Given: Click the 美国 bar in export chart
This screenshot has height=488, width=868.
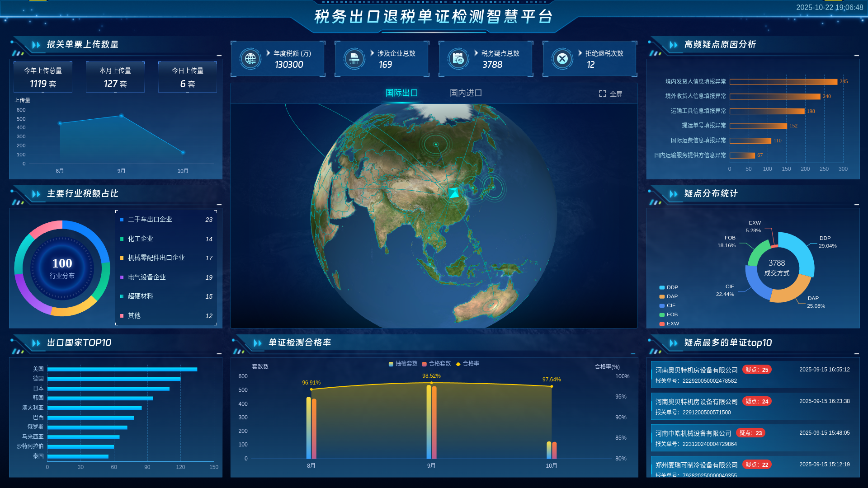Looking at the screenshot, I should point(122,370).
